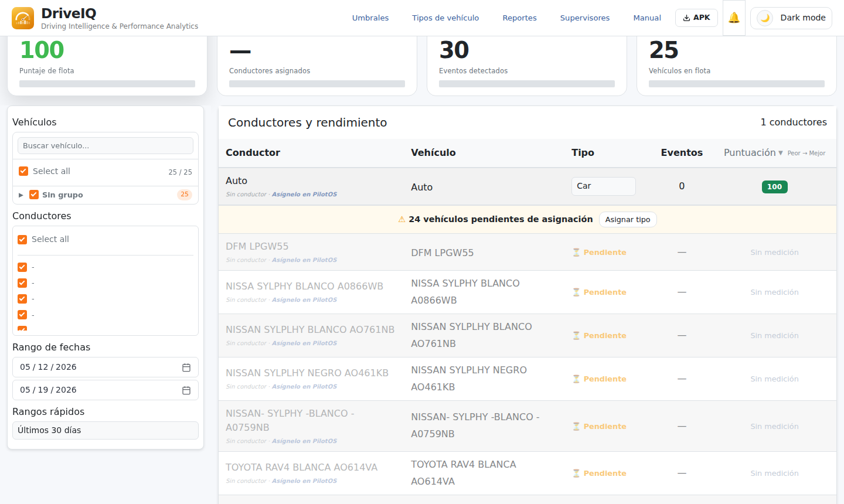Click the download icon on APK button

(686, 18)
